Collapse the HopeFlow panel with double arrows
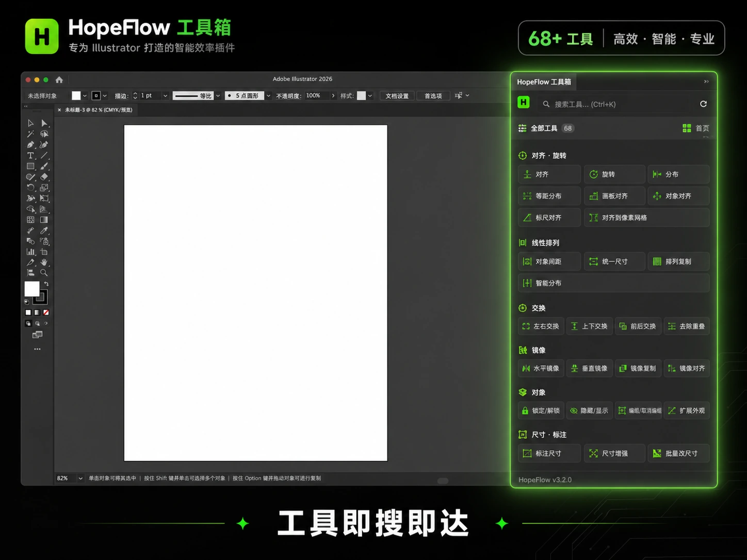This screenshot has width=747, height=560. (706, 81)
